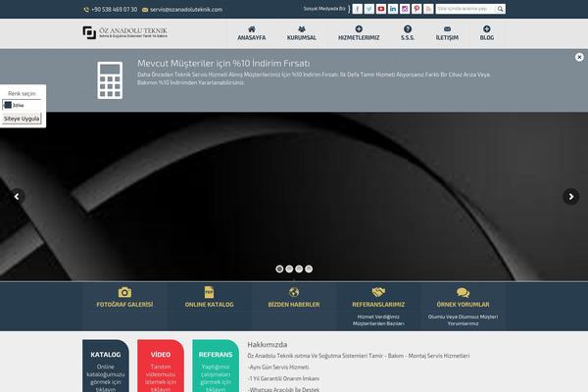The height and width of the screenshot is (392, 588).
Task: Open the Pinterest social icon
Action: 416,9
